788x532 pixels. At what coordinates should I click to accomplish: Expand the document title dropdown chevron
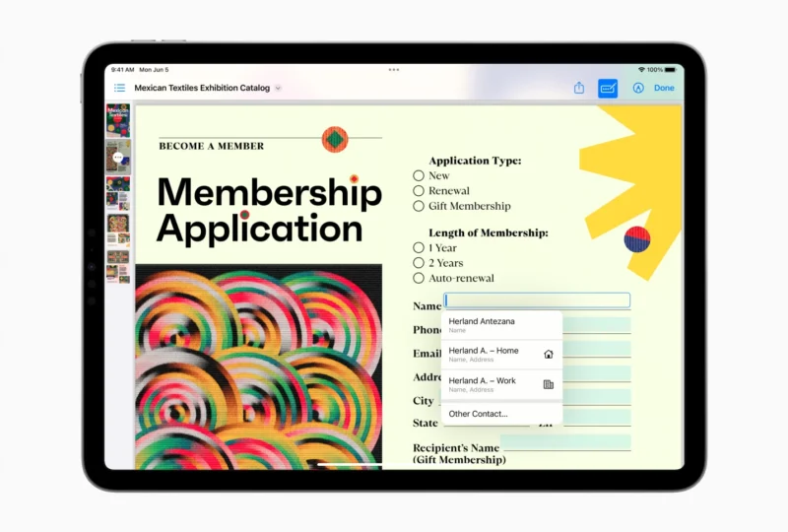click(x=279, y=88)
